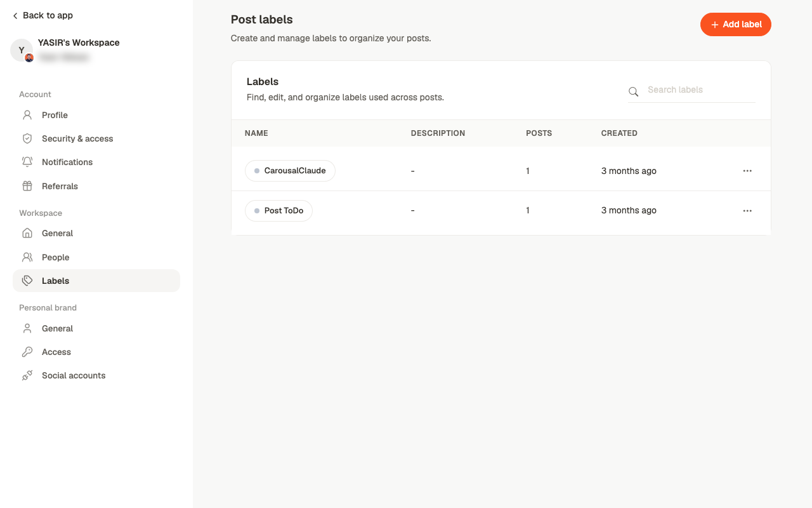Click the Security shield icon
812x508 pixels.
27,138
